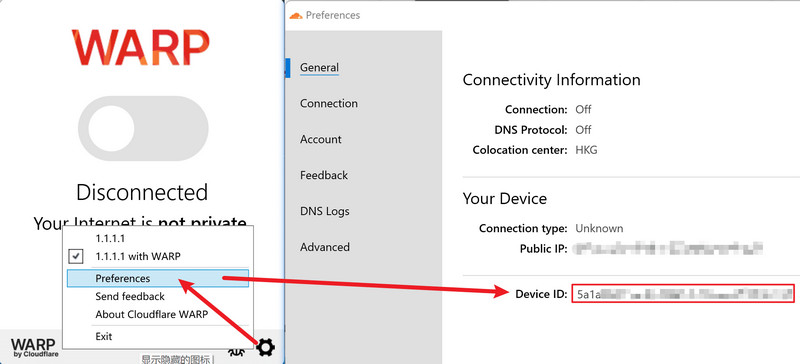This screenshot has height=364, width=800.
Task: Open the Advanced tab
Action: tap(324, 247)
